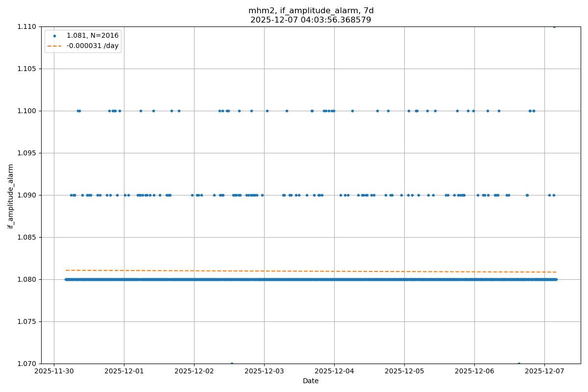Image resolution: width=588 pixels, height=392 pixels.
Task: Click the outlier data point at 1.110
Action: [554, 26]
